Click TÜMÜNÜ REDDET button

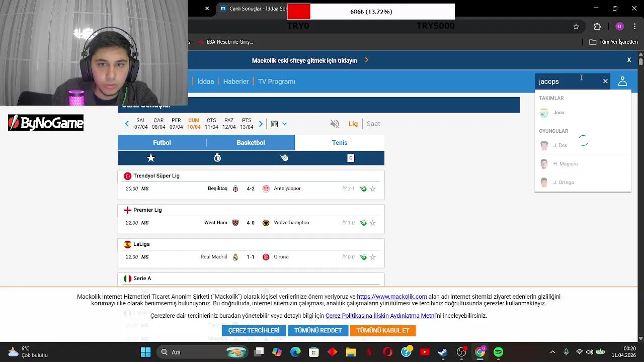click(x=318, y=330)
